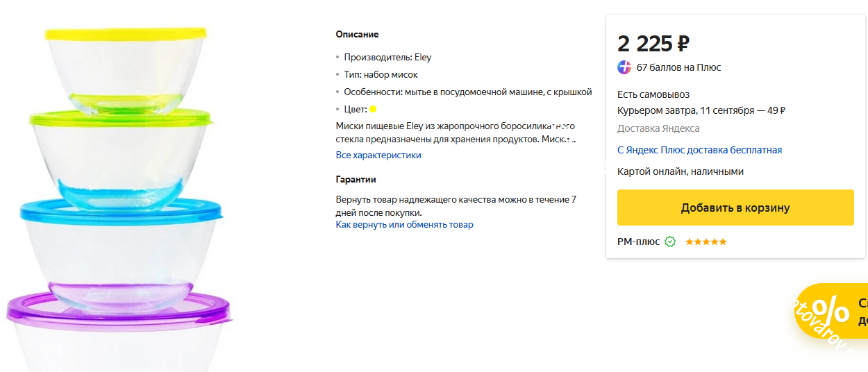The image size is (868, 372).
Task: Click the Курьером завтра, 11 сентября delivery line
Action: 701,110
